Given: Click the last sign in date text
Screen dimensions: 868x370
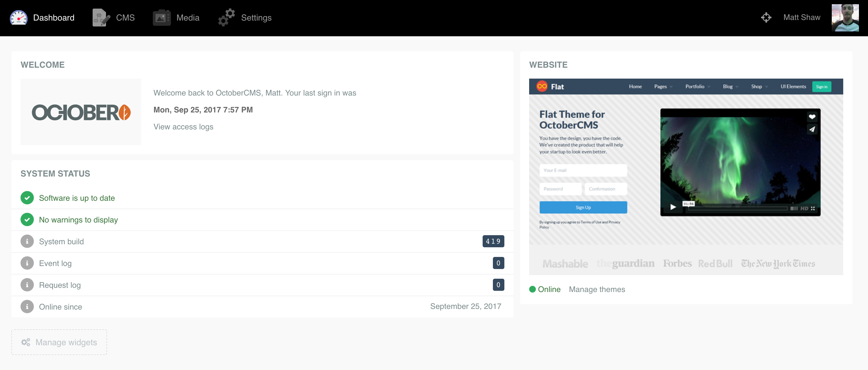Looking at the screenshot, I should click(x=203, y=110).
